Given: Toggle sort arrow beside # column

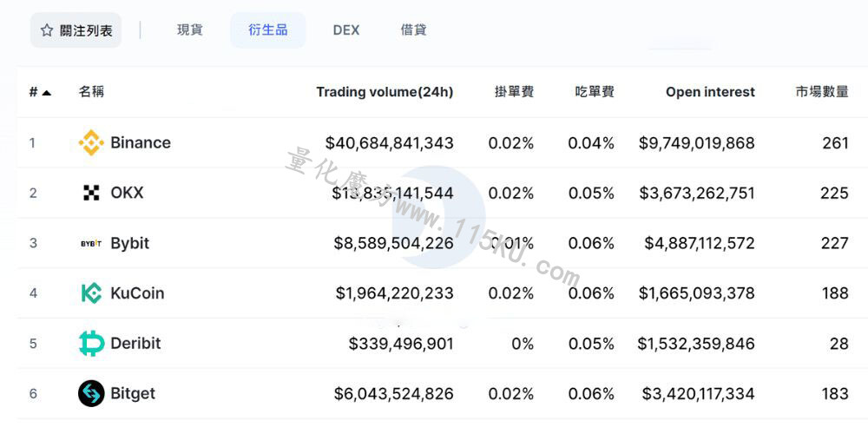Looking at the screenshot, I should [x=47, y=93].
